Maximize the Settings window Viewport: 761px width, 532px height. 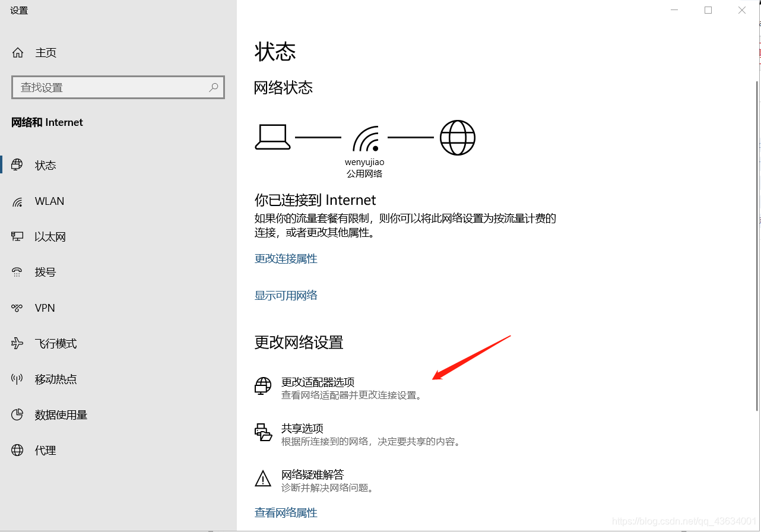pyautogui.click(x=708, y=10)
